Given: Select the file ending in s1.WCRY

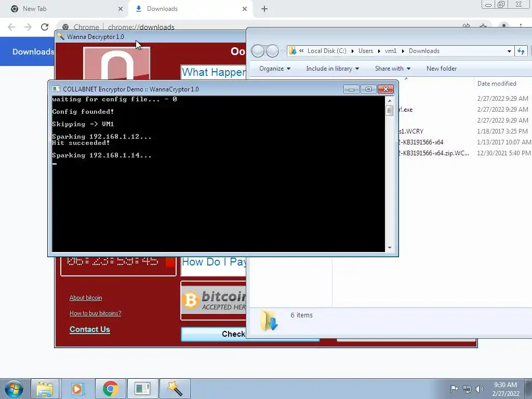Looking at the screenshot, I should click(x=411, y=131).
